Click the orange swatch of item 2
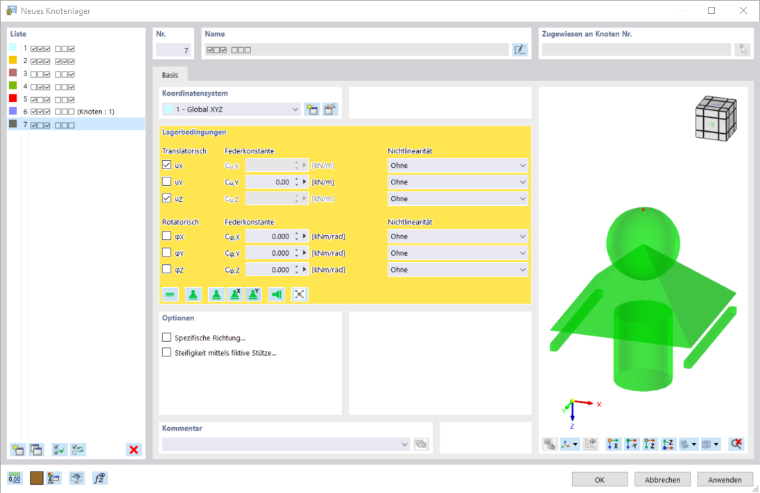The width and height of the screenshot is (760, 493). click(x=13, y=60)
